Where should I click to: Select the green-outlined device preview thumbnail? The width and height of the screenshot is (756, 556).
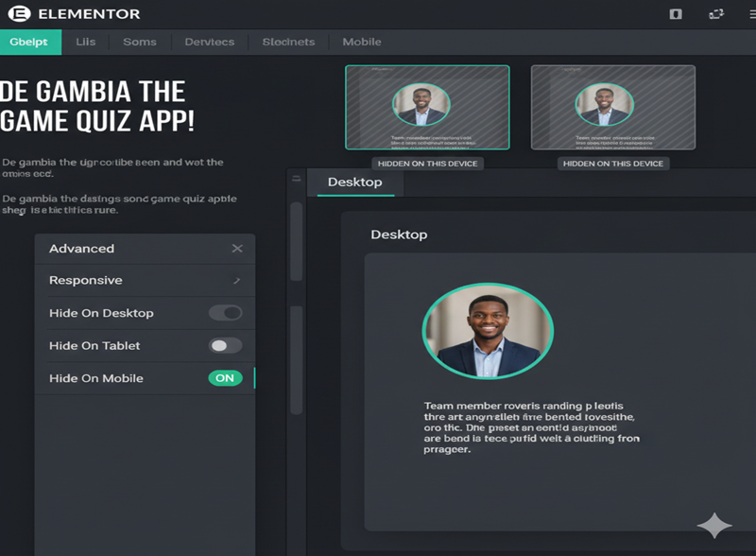(x=427, y=107)
